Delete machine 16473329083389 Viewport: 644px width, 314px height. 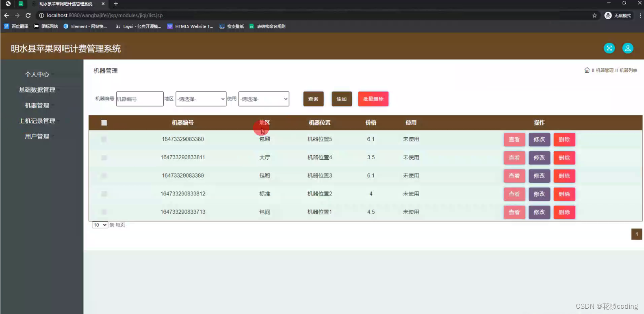tap(564, 176)
